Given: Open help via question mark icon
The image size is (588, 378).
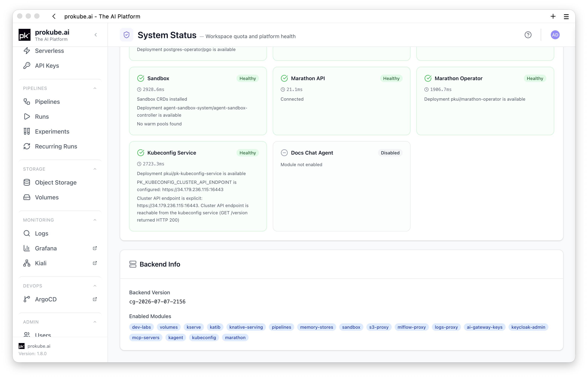Looking at the screenshot, I should [528, 35].
